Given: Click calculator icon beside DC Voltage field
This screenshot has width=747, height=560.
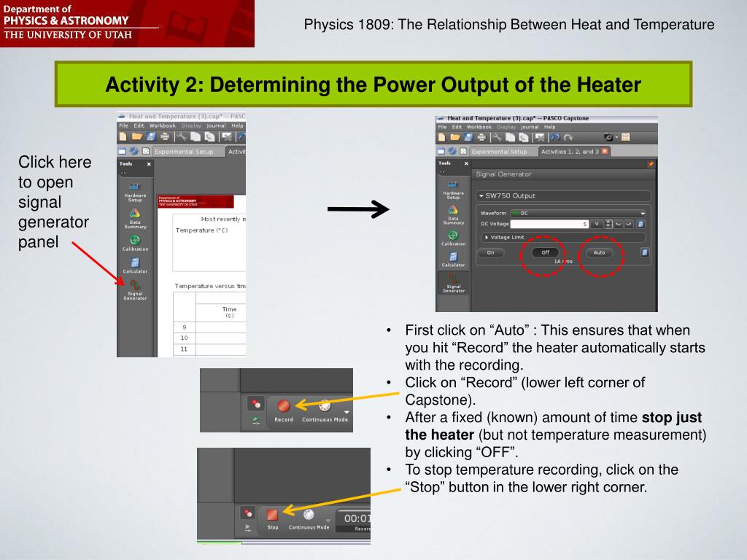Looking at the screenshot, I should click(x=640, y=224).
